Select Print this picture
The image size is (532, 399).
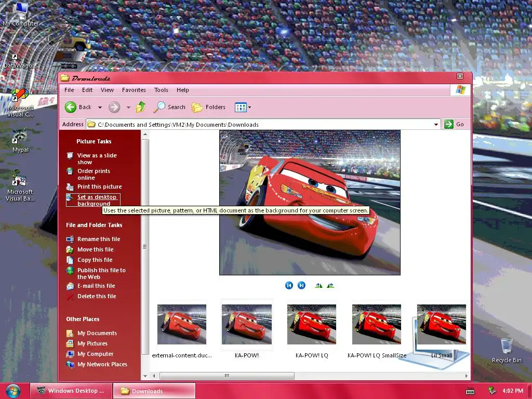tap(99, 187)
